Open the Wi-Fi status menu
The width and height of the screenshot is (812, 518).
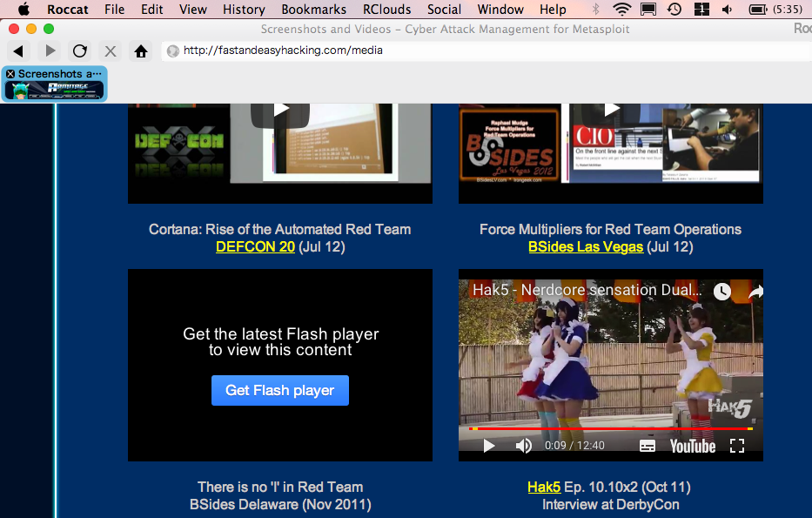[621, 9]
